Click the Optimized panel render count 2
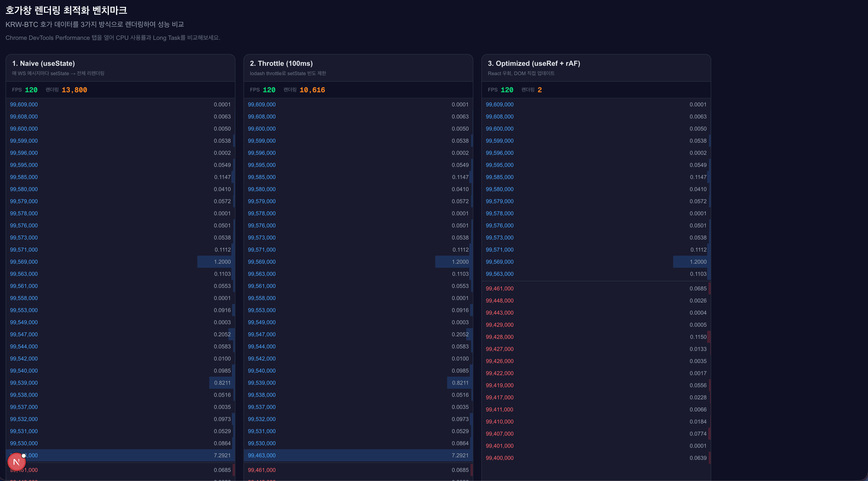Viewport: 868px width, 481px height. [x=539, y=90]
